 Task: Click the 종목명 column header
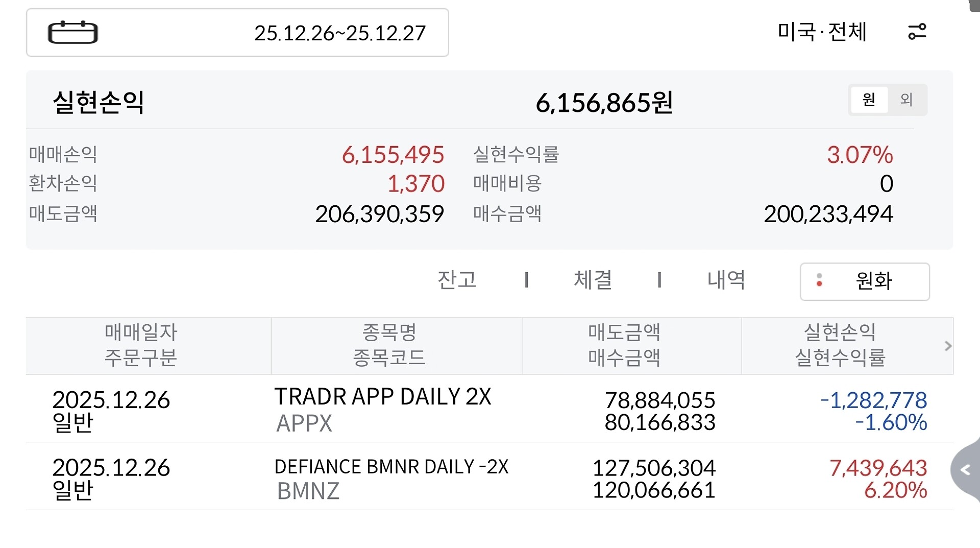389,345
